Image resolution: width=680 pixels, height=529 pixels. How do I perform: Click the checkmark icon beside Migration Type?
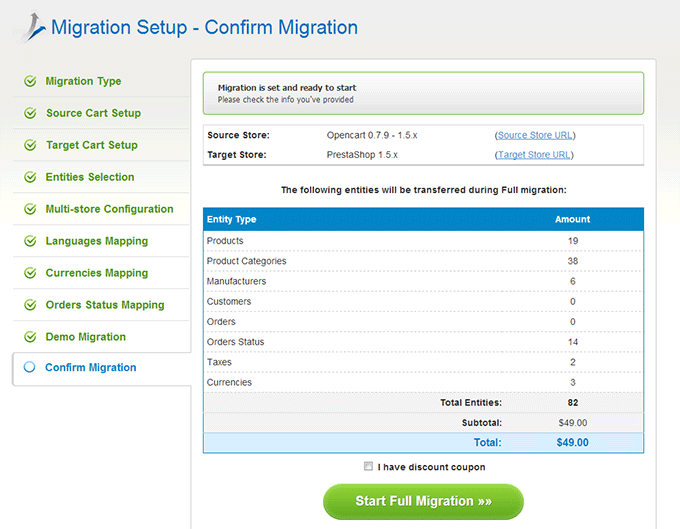pyautogui.click(x=30, y=81)
